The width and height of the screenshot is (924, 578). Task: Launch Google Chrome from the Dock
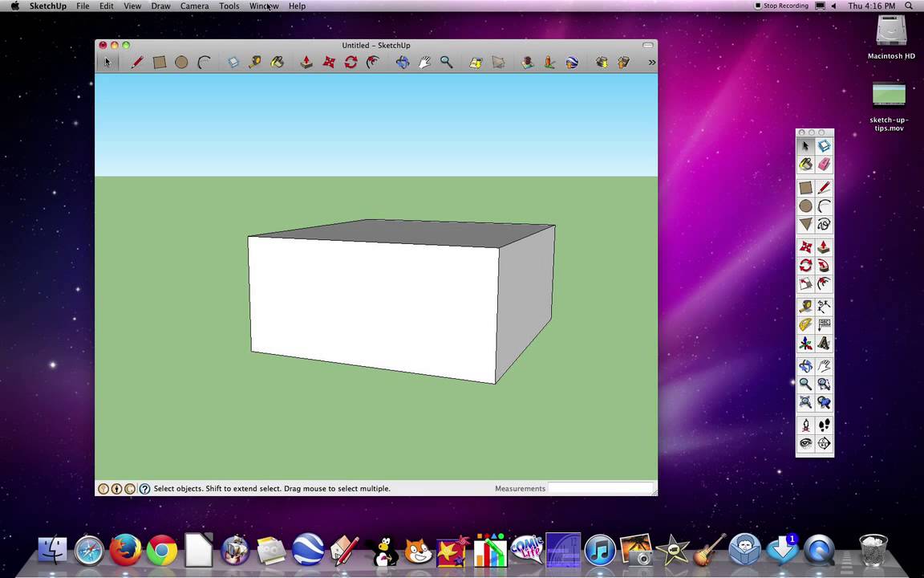coord(162,550)
